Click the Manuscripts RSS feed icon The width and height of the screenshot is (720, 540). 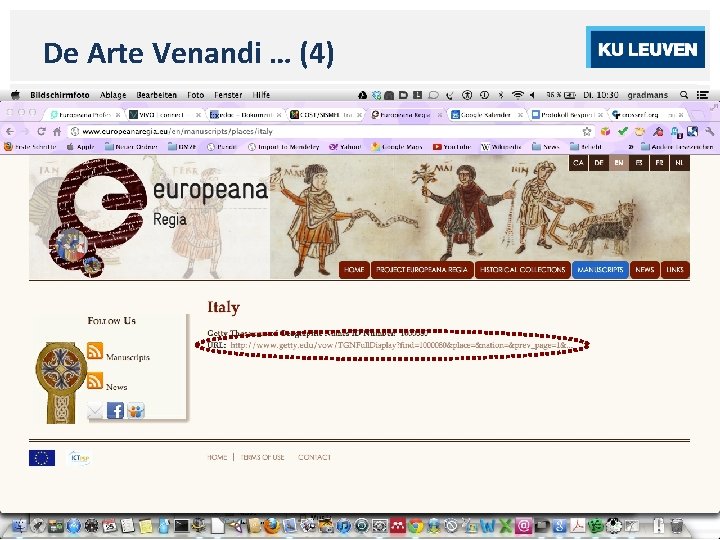(95, 351)
